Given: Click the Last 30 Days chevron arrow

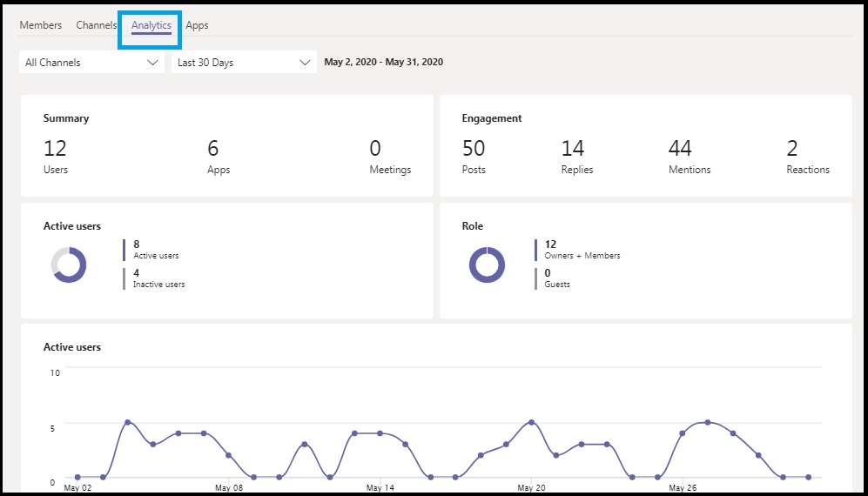Looking at the screenshot, I should tap(305, 63).
